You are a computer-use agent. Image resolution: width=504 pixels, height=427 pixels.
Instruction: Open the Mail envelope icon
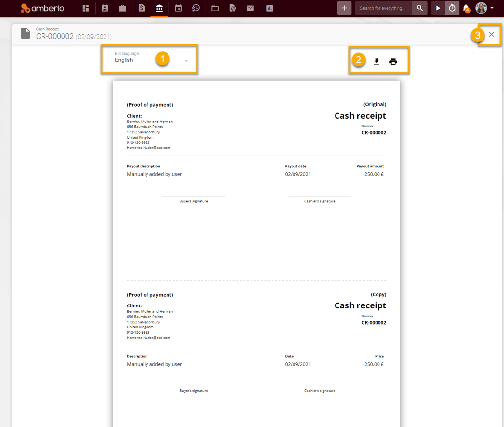(250, 8)
